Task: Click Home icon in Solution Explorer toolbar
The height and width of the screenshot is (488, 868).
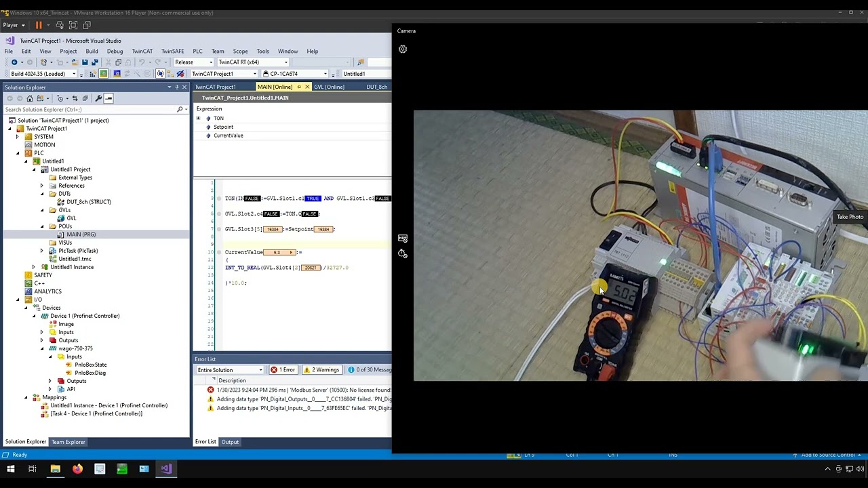Action: tap(29, 98)
